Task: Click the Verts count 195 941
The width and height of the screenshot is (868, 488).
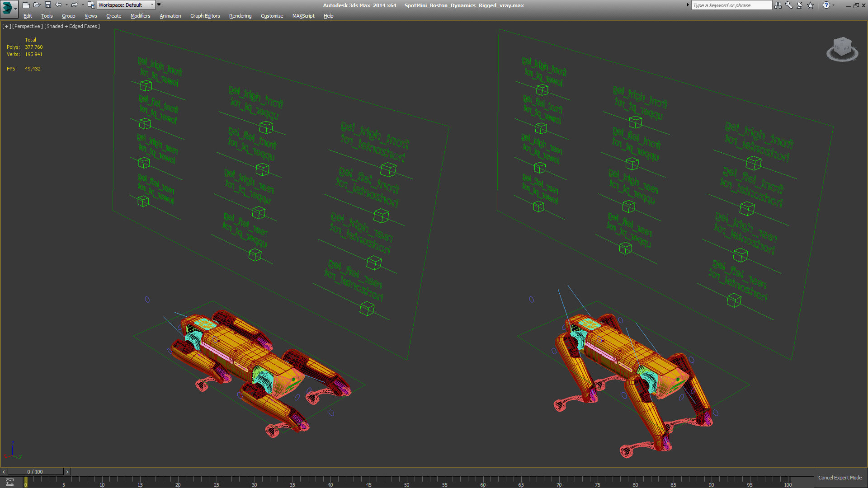Action: tap(34, 54)
